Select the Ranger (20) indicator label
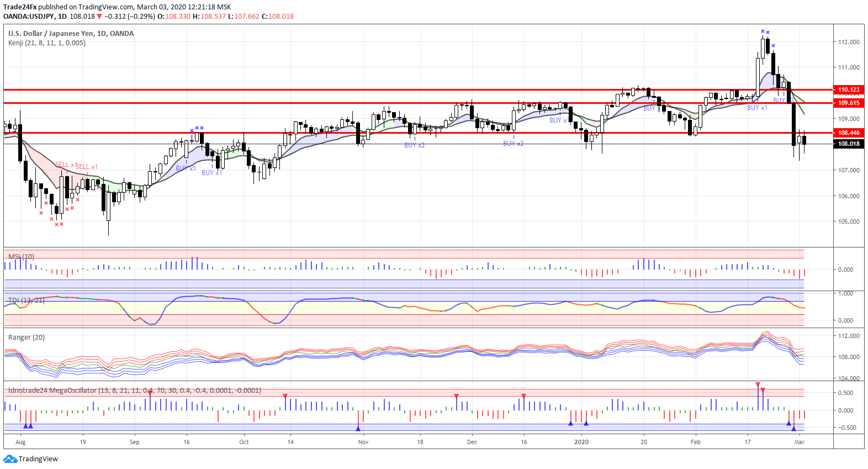 [x=27, y=337]
